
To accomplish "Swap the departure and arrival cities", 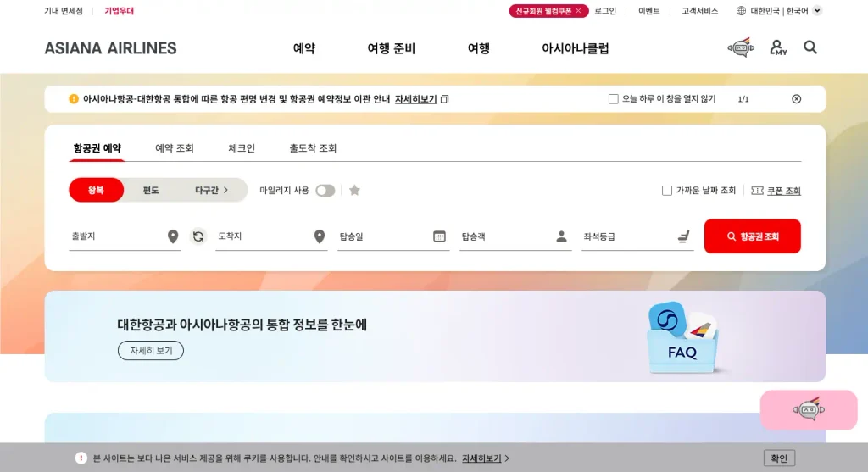I will click(198, 236).
